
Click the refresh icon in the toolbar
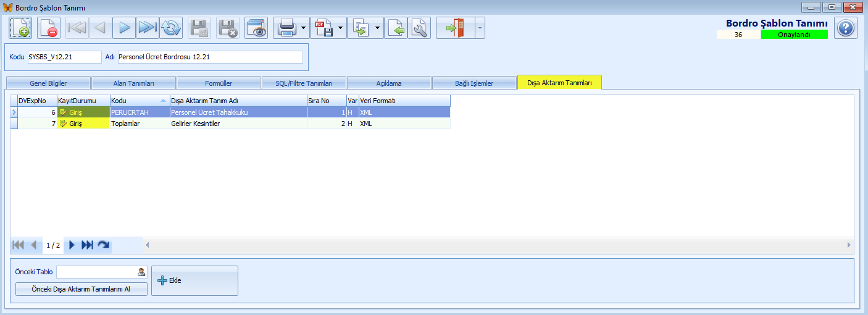pos(171,28)
